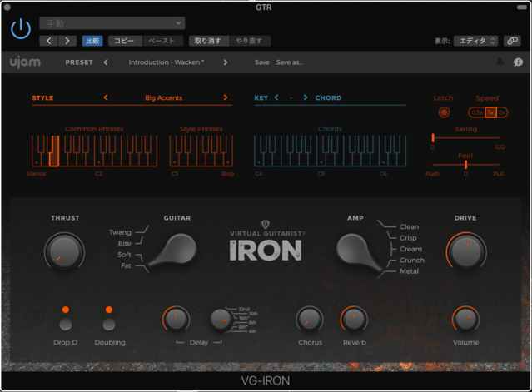The image size is (532, 392).
Task: Raise the key with right chevron
Action: (x=306, y=97)
